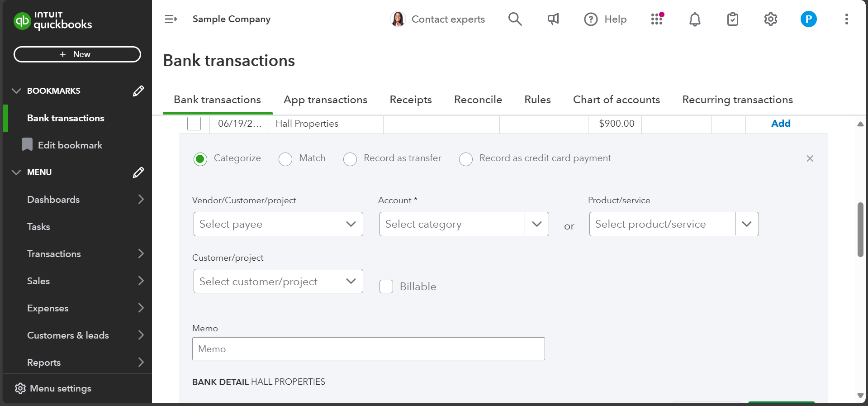Click the pencil icon beside BOOKMARKS

[138, 91]
